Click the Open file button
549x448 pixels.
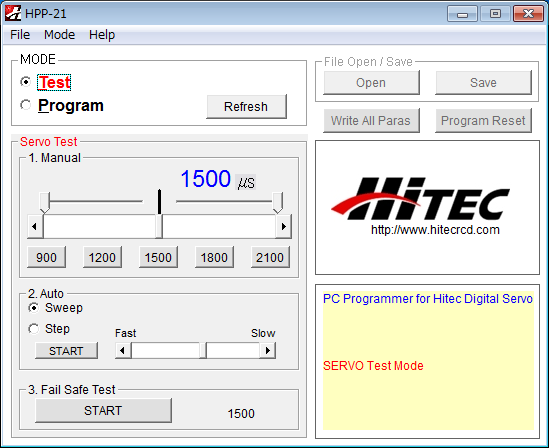point(371,83)
